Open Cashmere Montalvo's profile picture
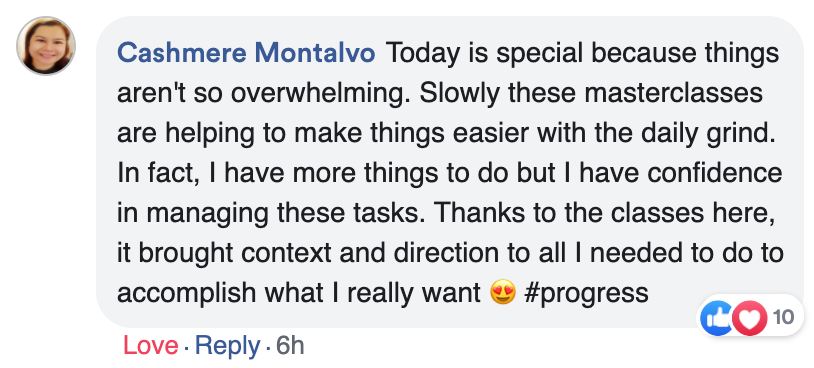 point(46,46)
